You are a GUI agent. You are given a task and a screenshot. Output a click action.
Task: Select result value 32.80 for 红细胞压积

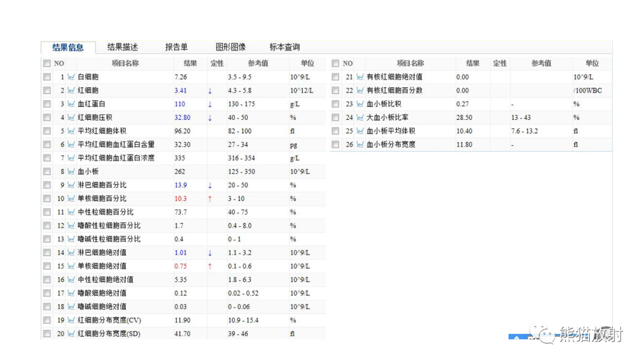click(x=182, y=118)
